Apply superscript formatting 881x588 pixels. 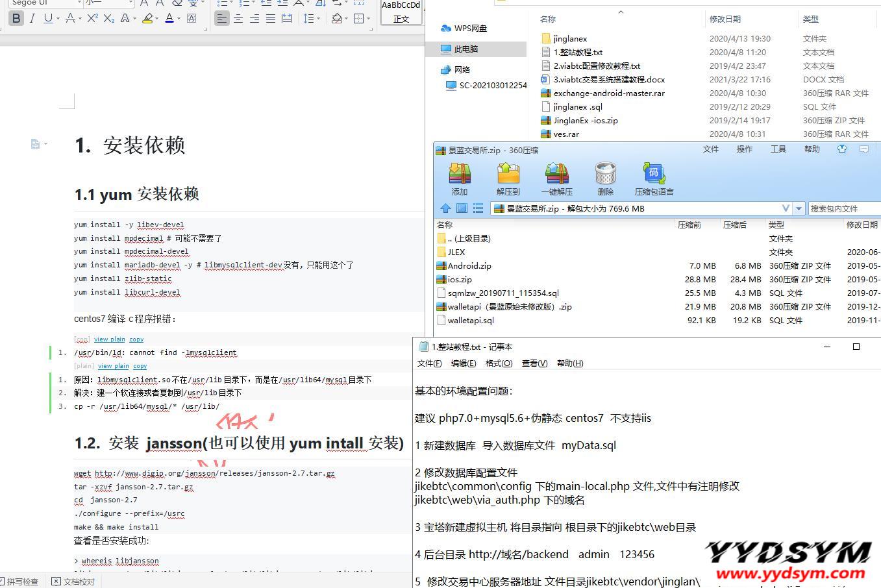point(92,18)
